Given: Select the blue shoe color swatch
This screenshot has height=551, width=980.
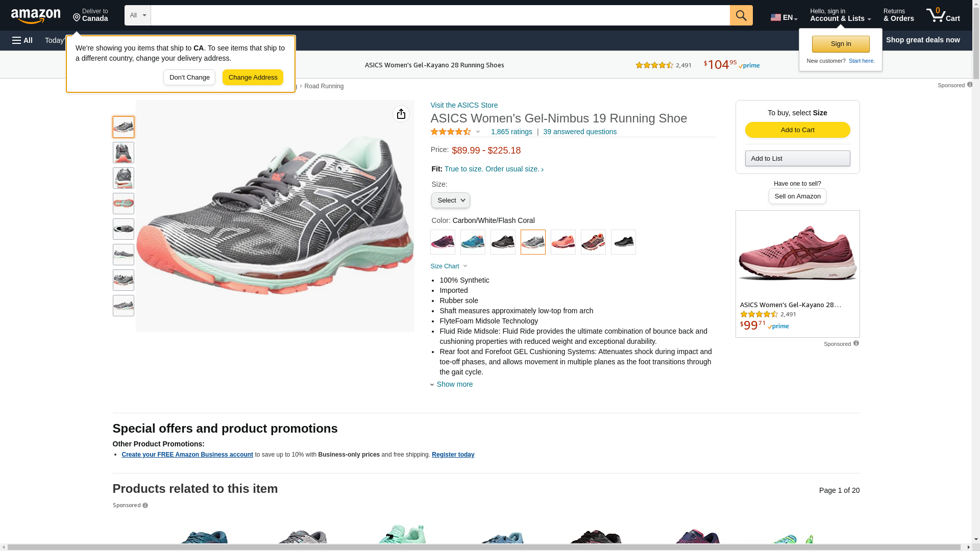Looking at the screenshot, I should pos(473,242).
